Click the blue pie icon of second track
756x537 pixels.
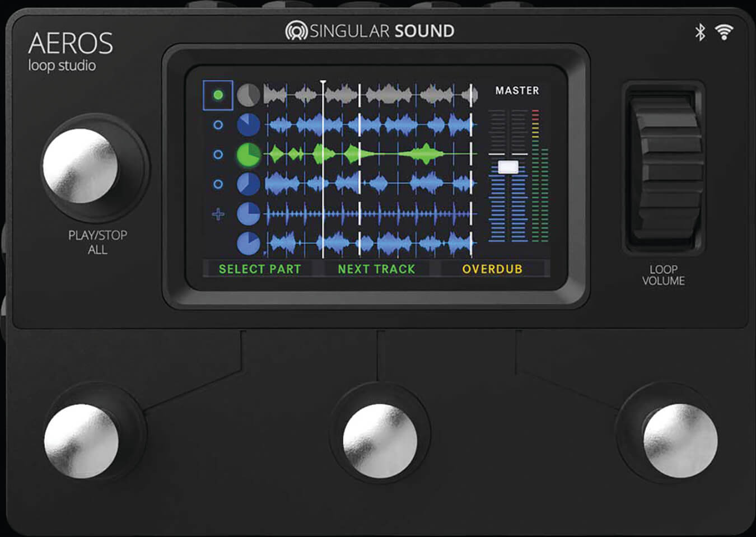248,125
